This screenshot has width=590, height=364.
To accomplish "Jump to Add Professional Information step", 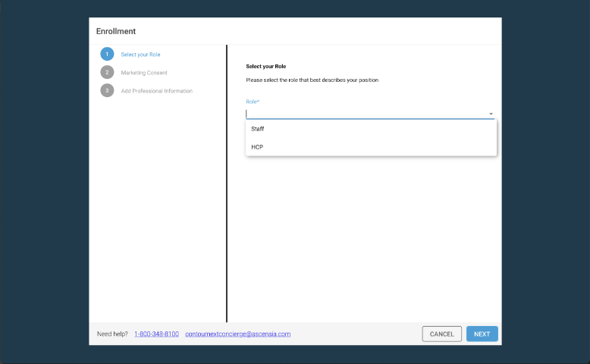I will [x=156, y=91].
